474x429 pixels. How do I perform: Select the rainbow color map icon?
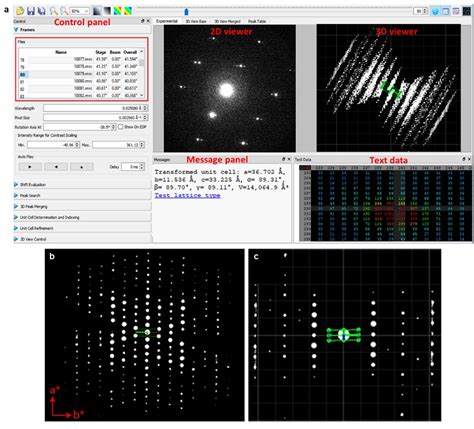tap(118, 11)
